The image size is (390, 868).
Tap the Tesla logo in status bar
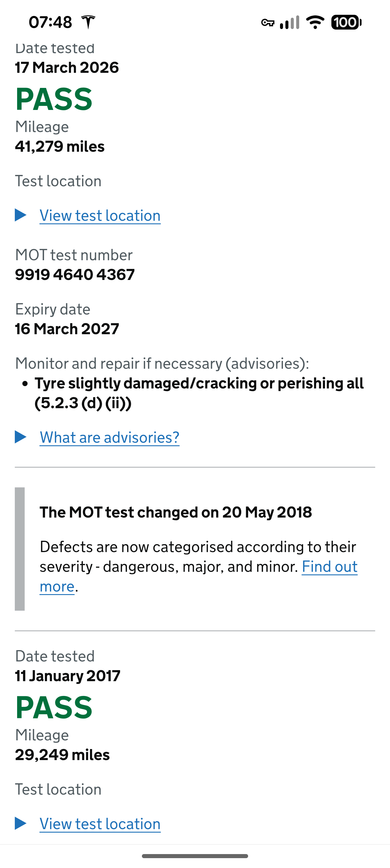88,22
